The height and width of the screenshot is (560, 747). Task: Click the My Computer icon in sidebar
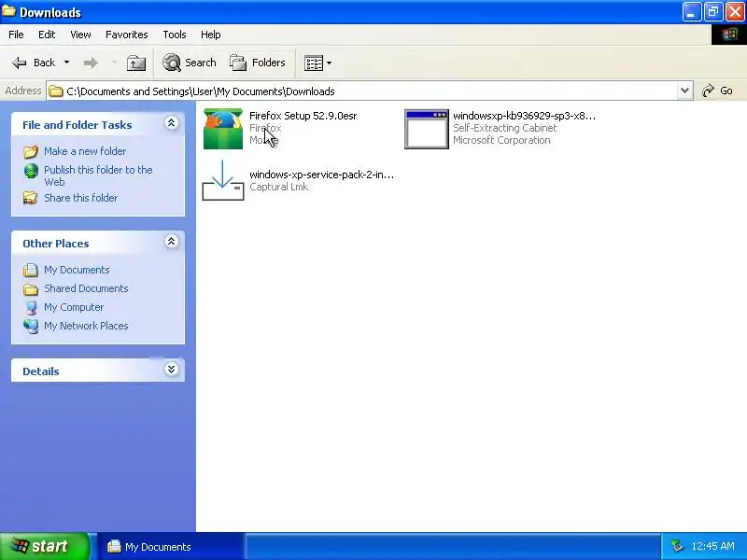pyautogui.click(x=31, y=308)
